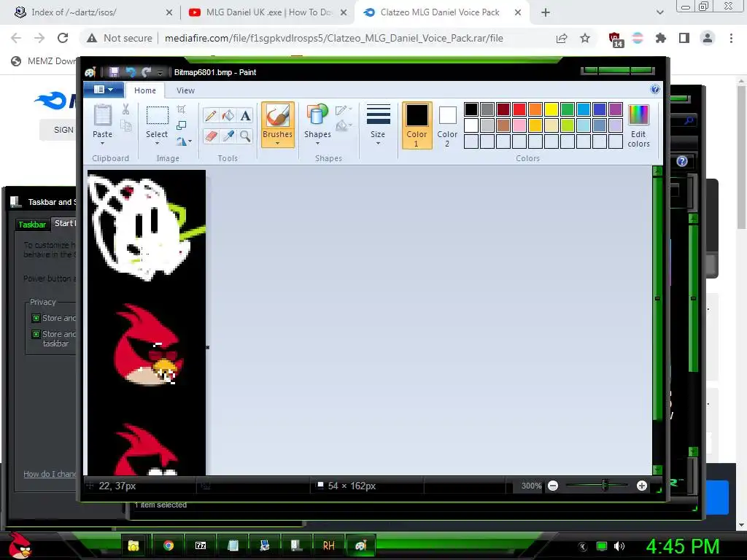Click the Undo arrow in title bar
Viewport: 747px width, 560px height.
131,72
